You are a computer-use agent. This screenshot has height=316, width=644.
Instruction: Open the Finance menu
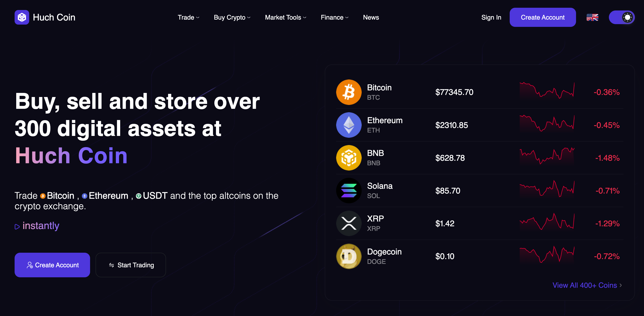tap(334, 17)
